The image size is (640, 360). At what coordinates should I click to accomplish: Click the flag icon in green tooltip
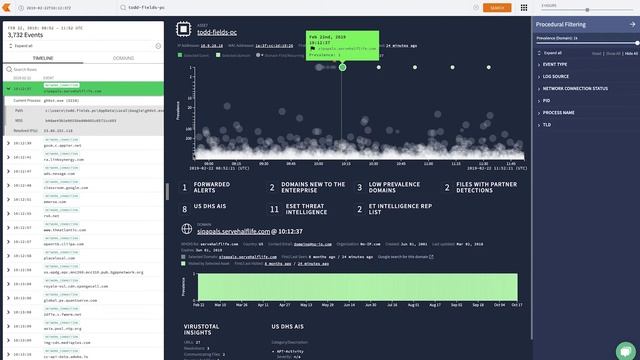(313, 49)
